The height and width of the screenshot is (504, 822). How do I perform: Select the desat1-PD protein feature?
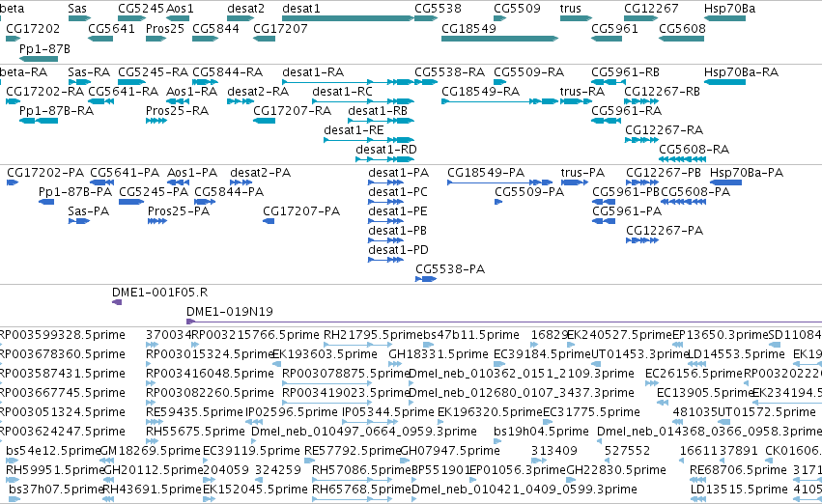pos(385,260)
